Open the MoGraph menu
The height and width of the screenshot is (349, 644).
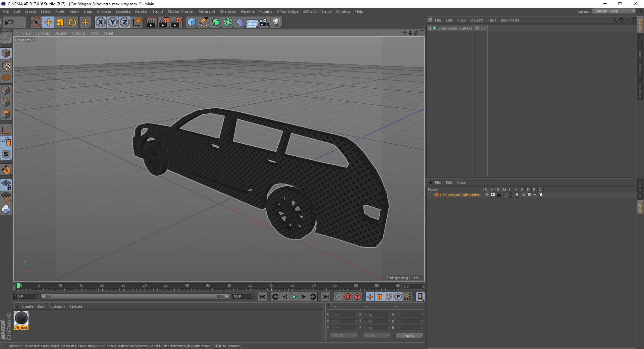pyautogui.click(x=207, y=11)
